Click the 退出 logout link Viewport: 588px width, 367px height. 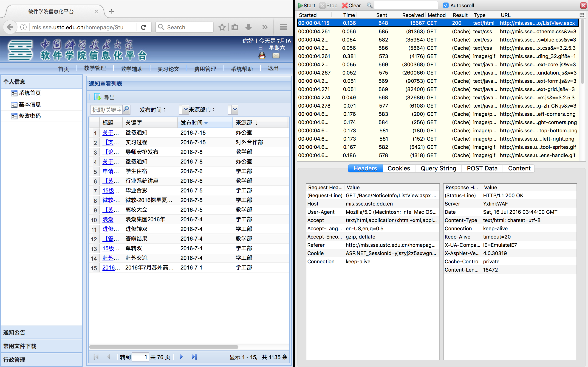[272, 68]
